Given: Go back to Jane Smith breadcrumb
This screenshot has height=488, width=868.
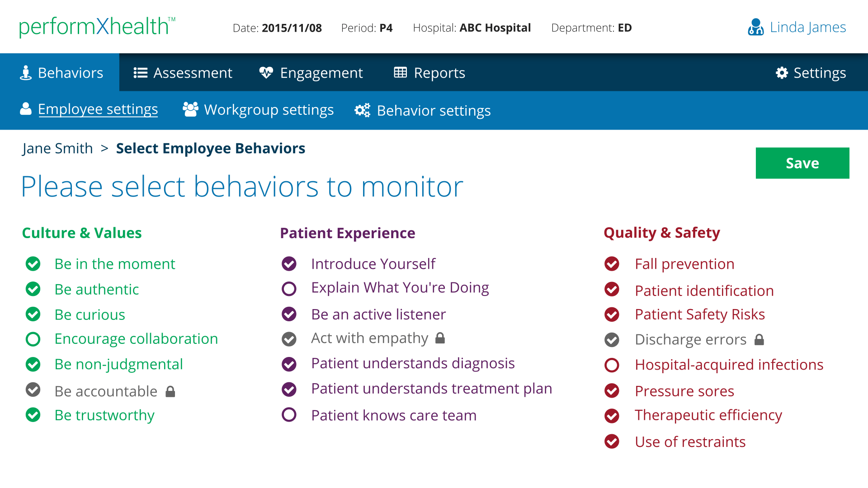Looking at the screenshot, I should tap(57, 148).
